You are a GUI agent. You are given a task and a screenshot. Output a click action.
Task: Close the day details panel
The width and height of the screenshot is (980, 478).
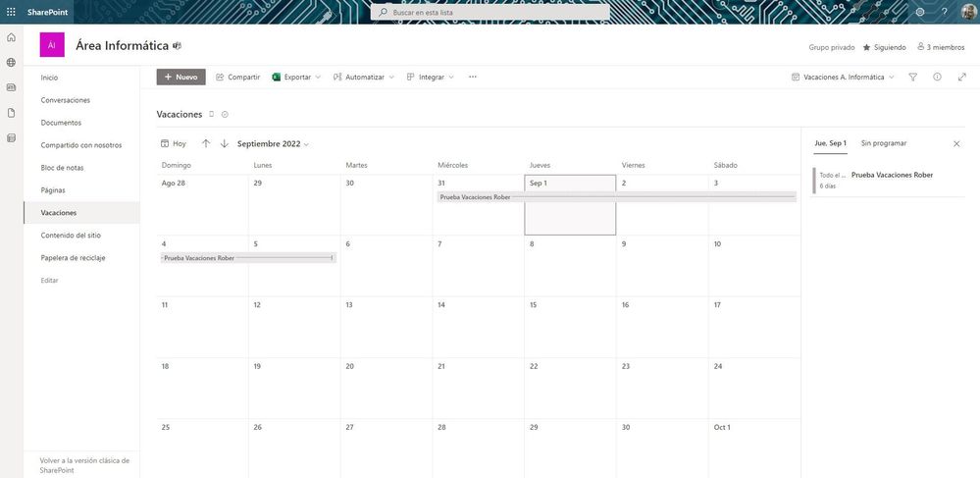956,144
